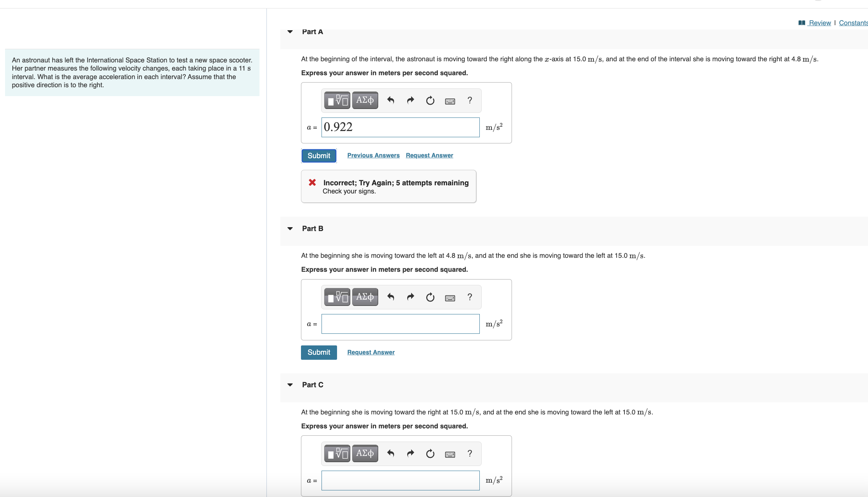This screenshot has height=497, width=868.
Task: Click the Submit button in Part B
Action: click(319, 352)
